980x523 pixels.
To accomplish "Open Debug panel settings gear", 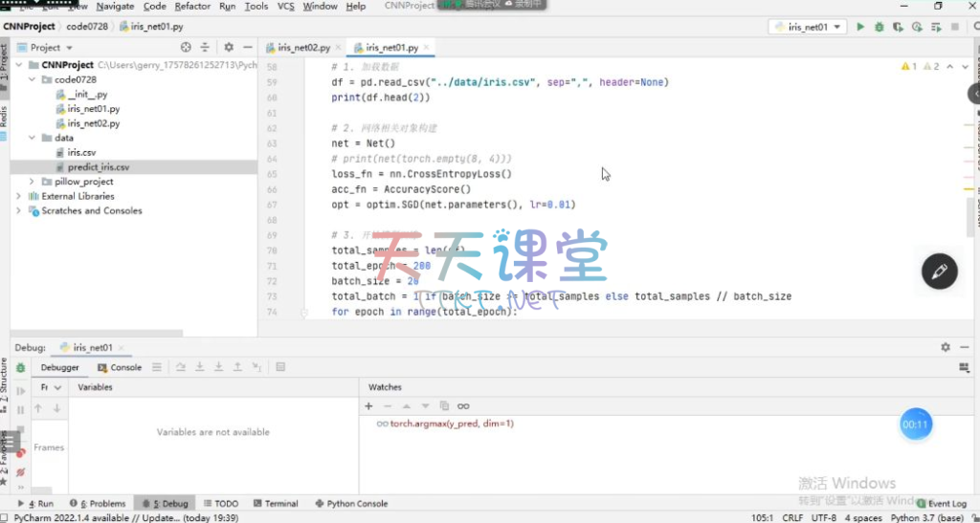I will 946,347.
